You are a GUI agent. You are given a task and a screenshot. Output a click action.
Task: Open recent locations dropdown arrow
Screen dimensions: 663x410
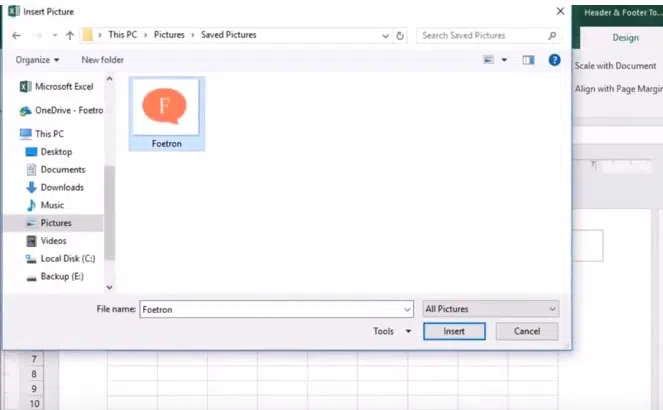pyautogui.click(x=55, y=36)
